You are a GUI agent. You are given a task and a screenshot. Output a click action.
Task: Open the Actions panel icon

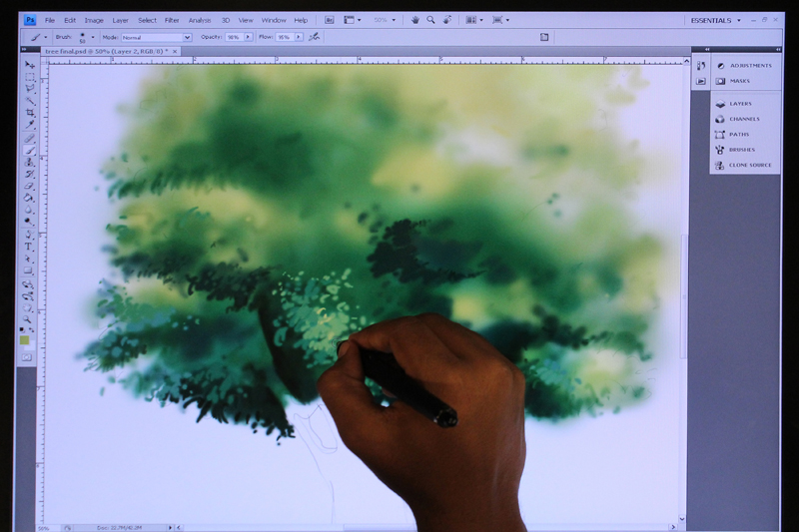[701, 81]
